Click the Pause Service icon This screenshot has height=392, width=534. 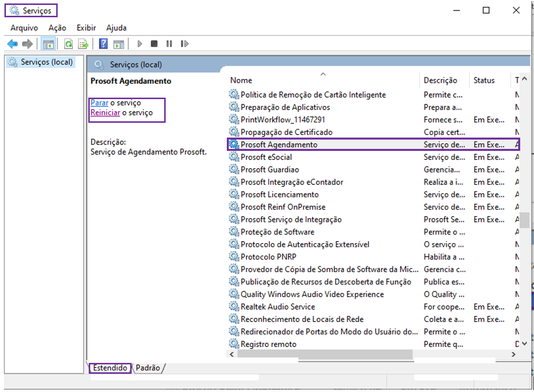[169, 43]
